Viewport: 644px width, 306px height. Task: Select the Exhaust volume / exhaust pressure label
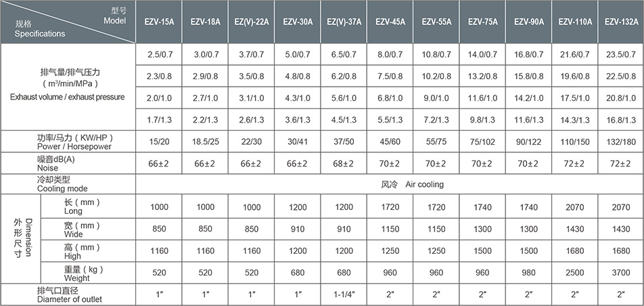pos(68,97)
